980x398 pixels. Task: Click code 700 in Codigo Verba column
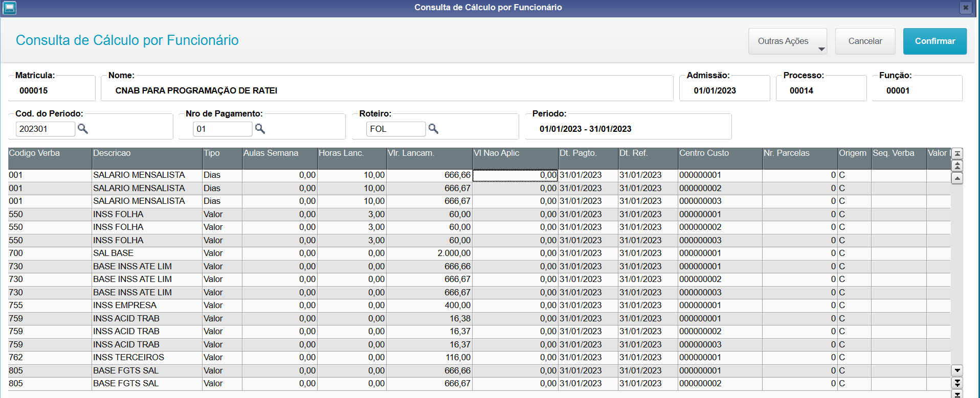pyautogui.click(x=16, y=253)
